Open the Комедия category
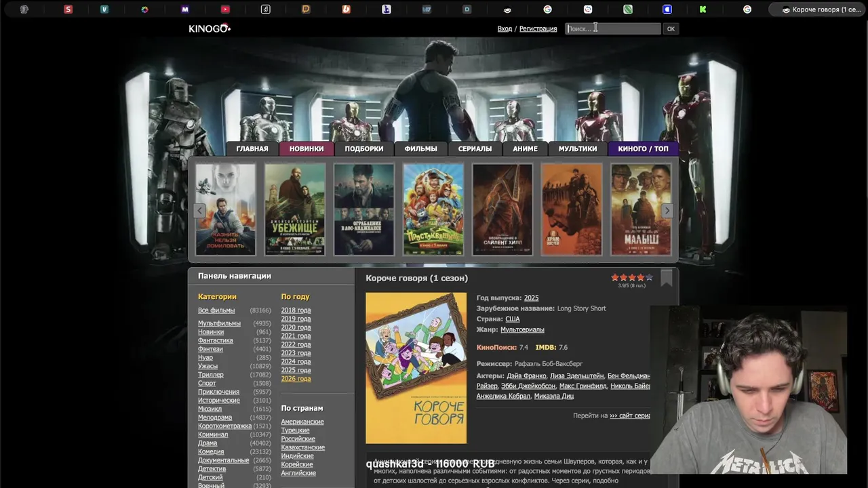Image resolution: width=868 pixels, height=488 pixels. pyautogui.click(x=211, y=451)
